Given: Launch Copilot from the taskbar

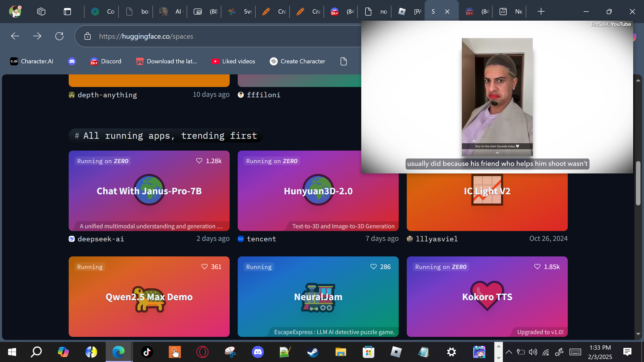Looking at the screenshot, I should click(x=63, y=352).
